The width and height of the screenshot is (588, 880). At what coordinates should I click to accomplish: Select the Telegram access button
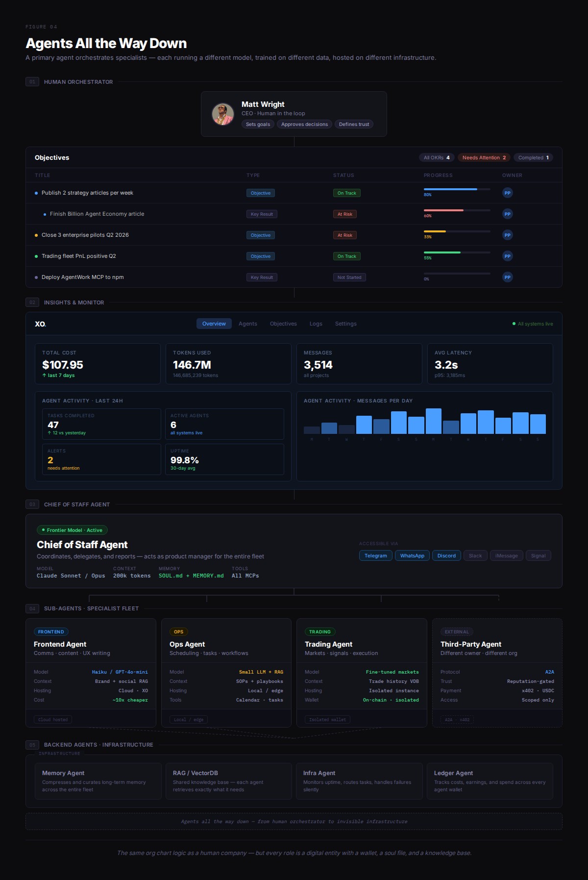pyautogui.click(x=375, y=556)
